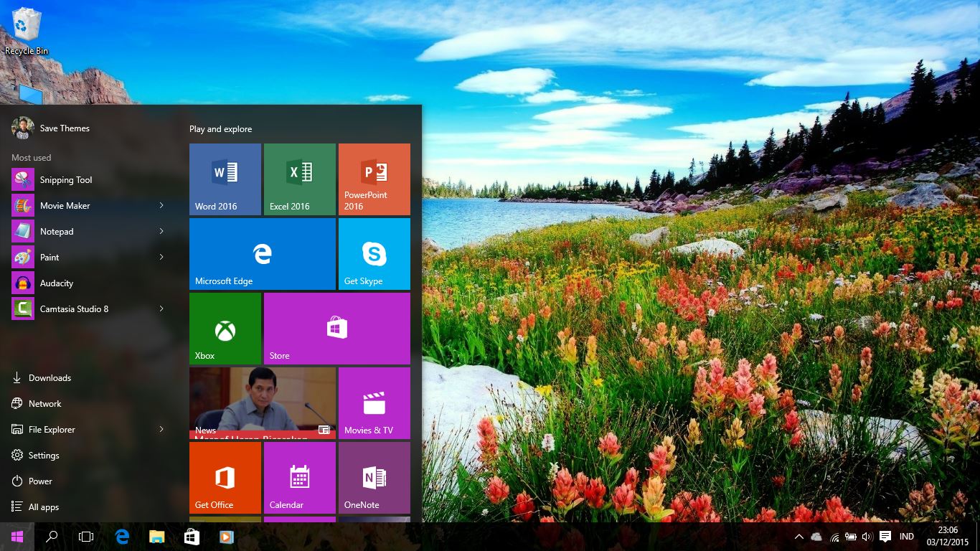980x551 pixels.
Task: Click the OneDrive cloud tray icon
Action: (816, 537)
